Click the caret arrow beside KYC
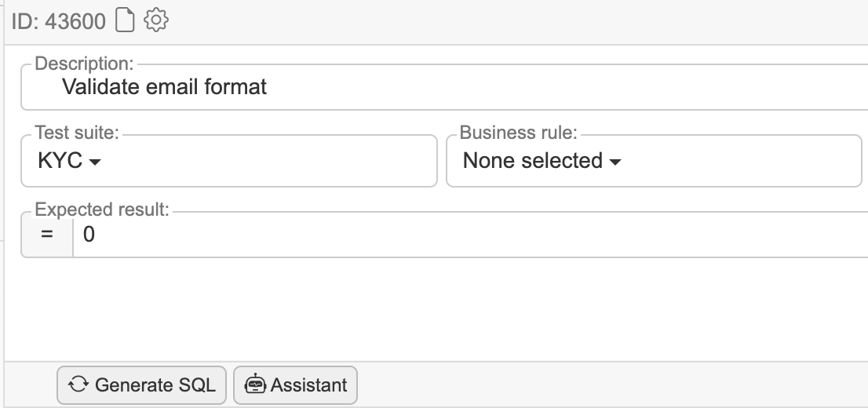Image resolution: width=868 pixels, height=408 pixels. tap(96, 162)
